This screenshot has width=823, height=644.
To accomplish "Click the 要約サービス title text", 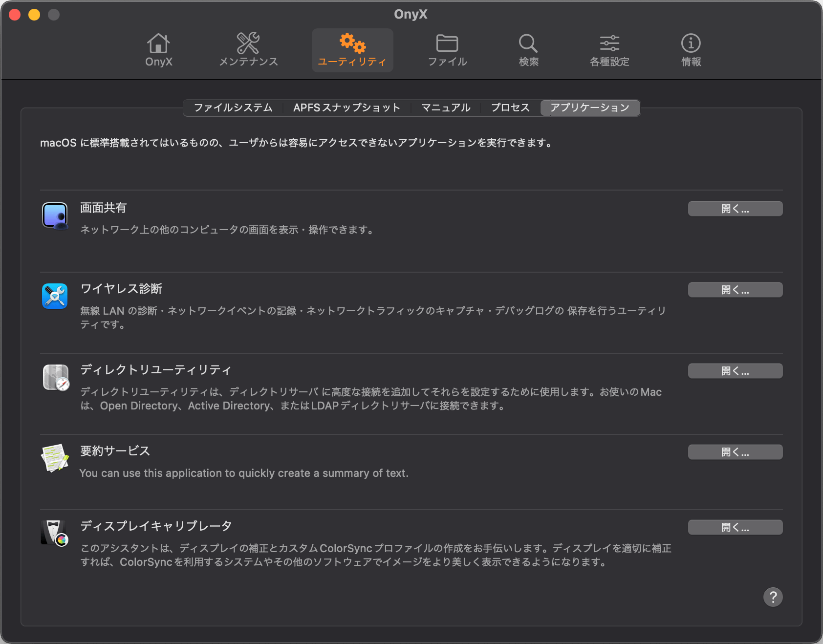I will (115, 451).
